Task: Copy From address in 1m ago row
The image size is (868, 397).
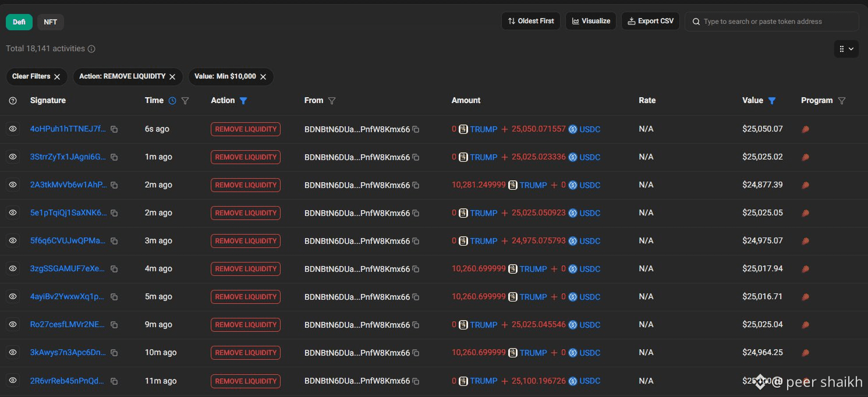Action: pyautogui.click(x=416, y=157)
